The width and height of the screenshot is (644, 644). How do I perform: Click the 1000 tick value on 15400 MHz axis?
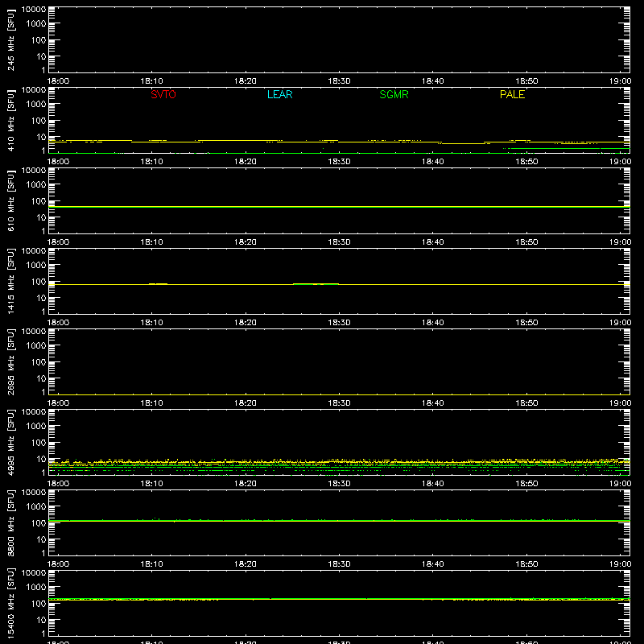(x=36, y=588)
